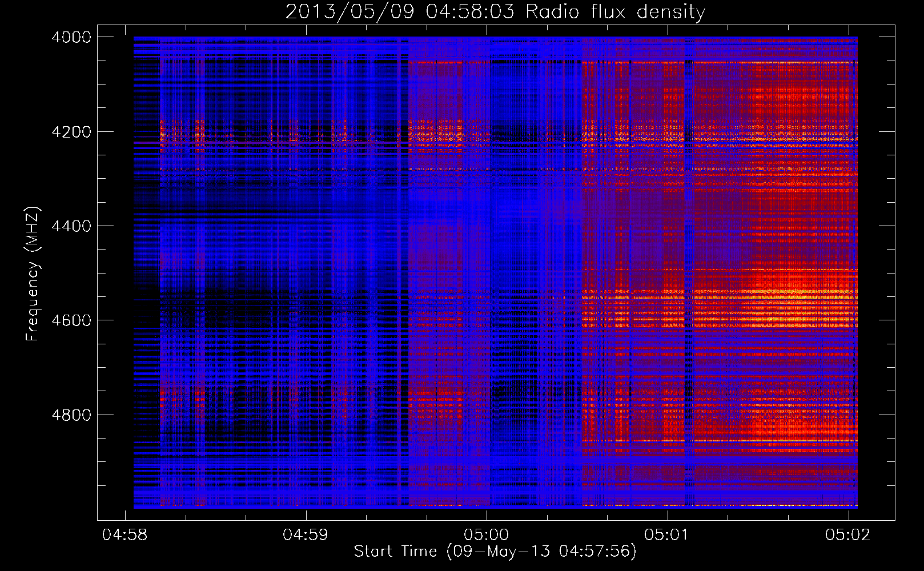Click the 04:59 time axis label
924x571 pixels.
point(306,534)
